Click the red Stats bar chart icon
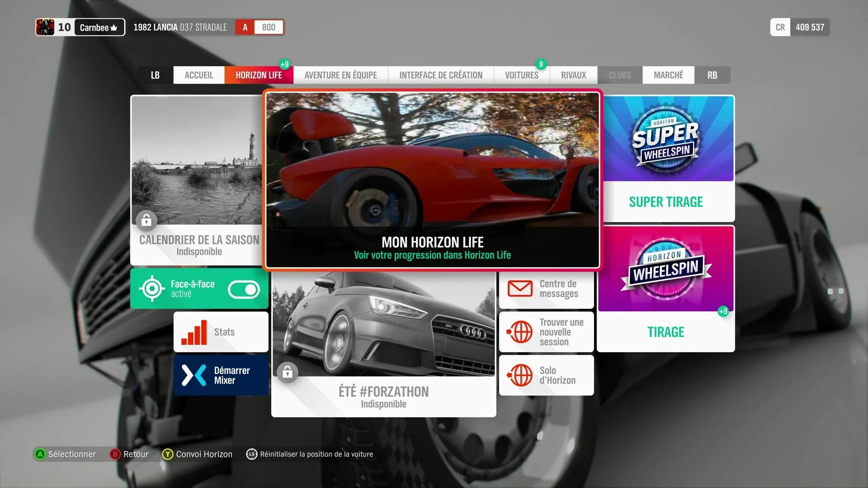Image resolution: width=868 pixels, height=488 pixels. 194,332
